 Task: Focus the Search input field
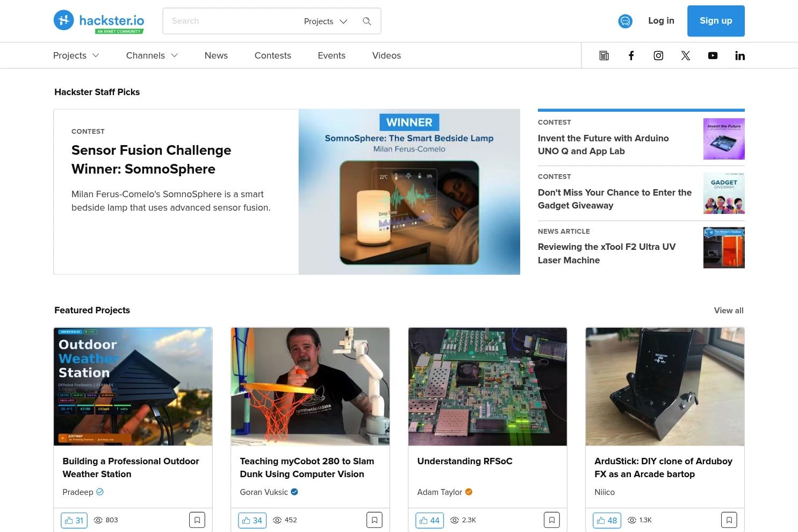point(234,21)
